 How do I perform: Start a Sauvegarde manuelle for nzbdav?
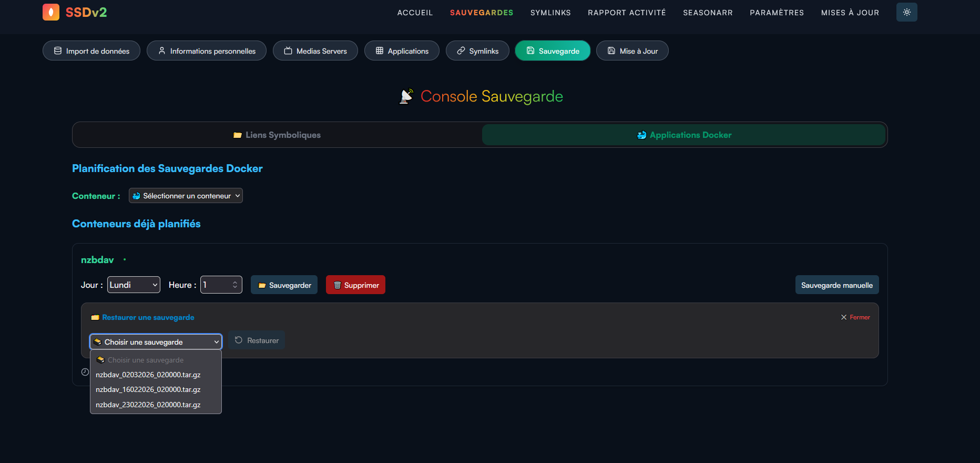pos(836,285)
